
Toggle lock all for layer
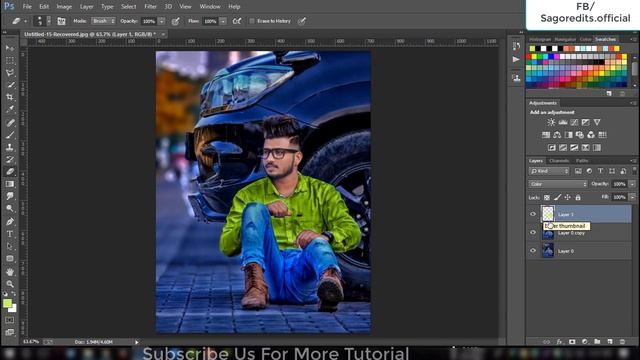578,198
